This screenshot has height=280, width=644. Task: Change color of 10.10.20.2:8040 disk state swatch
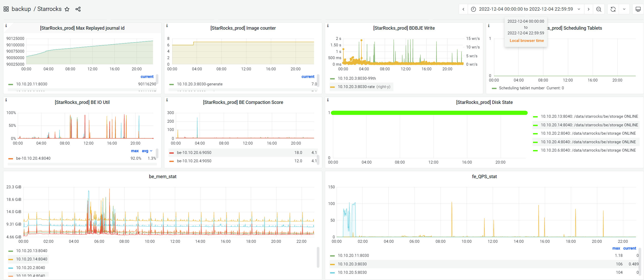click(535, 134)
